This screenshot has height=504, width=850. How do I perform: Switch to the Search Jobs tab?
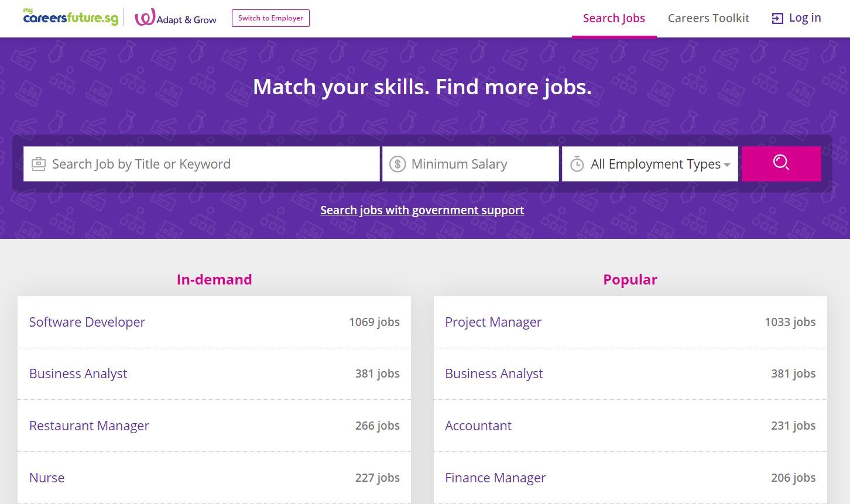[613, 18]
